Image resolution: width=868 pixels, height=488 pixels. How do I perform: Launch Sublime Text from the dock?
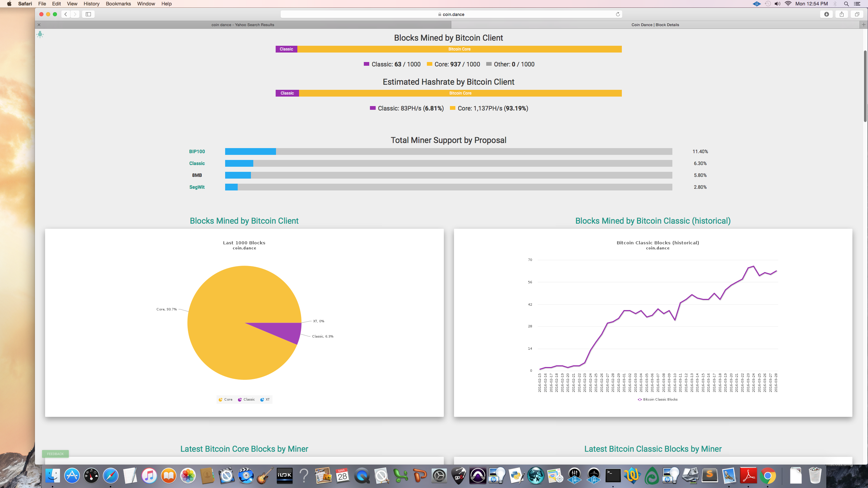click(x=710, y=476)
